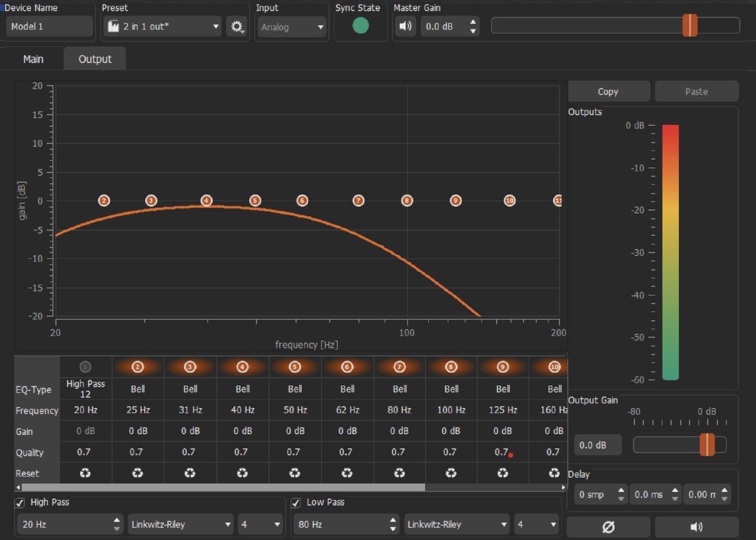Toggle band 6 indicator in EQ table
756x540 pixels.
[347, 367]
